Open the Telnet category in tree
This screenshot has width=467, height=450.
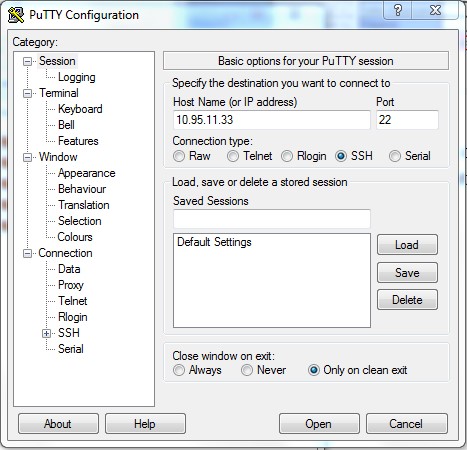(73, 301)
